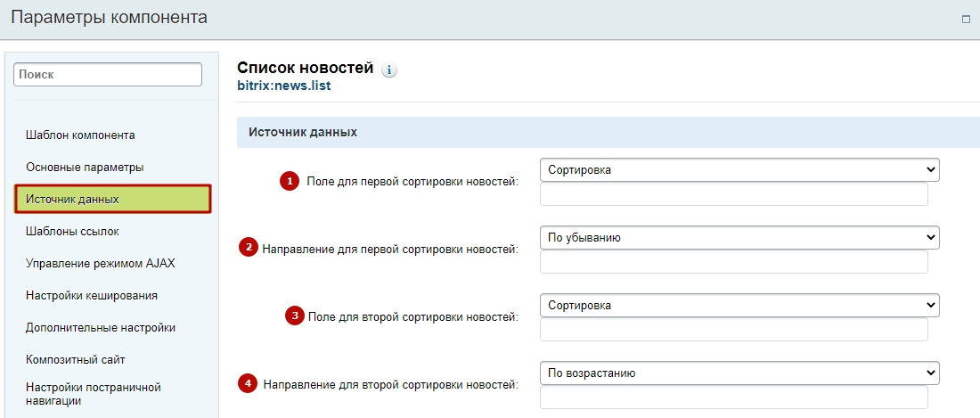The width and height of the screenshot is (980, 418).
Task: Select Основные параметры section
Action: [85, 168]
